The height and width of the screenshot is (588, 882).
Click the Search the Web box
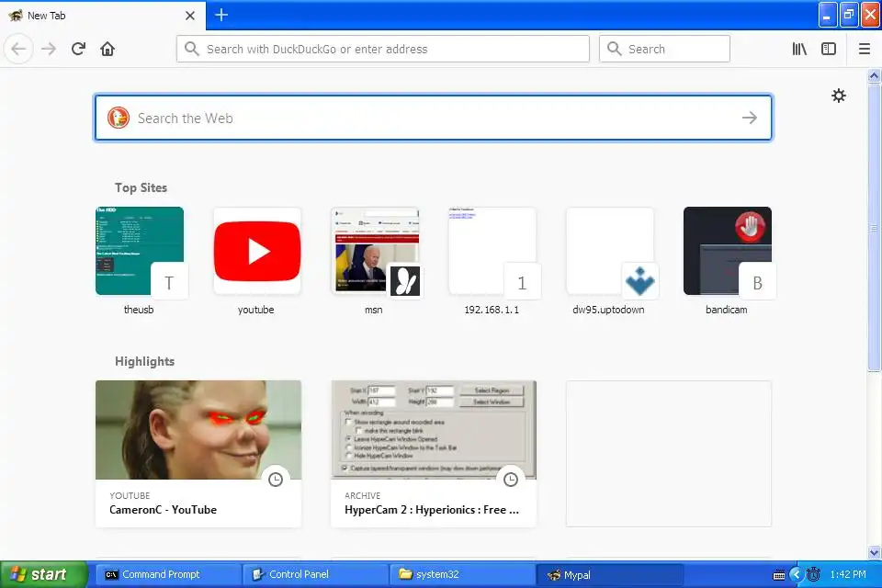(x=433, y=118)
